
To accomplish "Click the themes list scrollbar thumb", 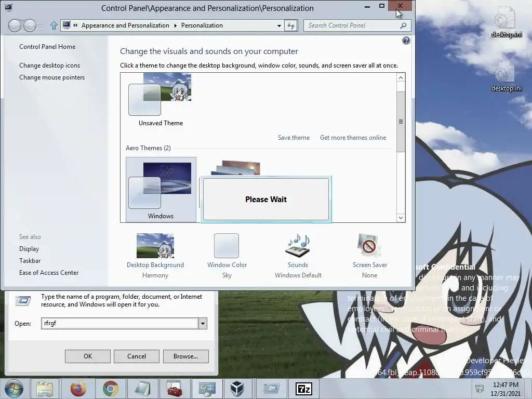I will pos(401,122).
